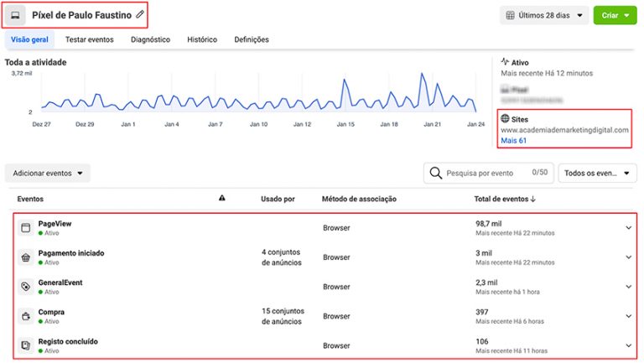Open the Últimos 28 dias dropdown
Image resolution: width=644 pixels, height=363 pixels.
tap(544, 16)
